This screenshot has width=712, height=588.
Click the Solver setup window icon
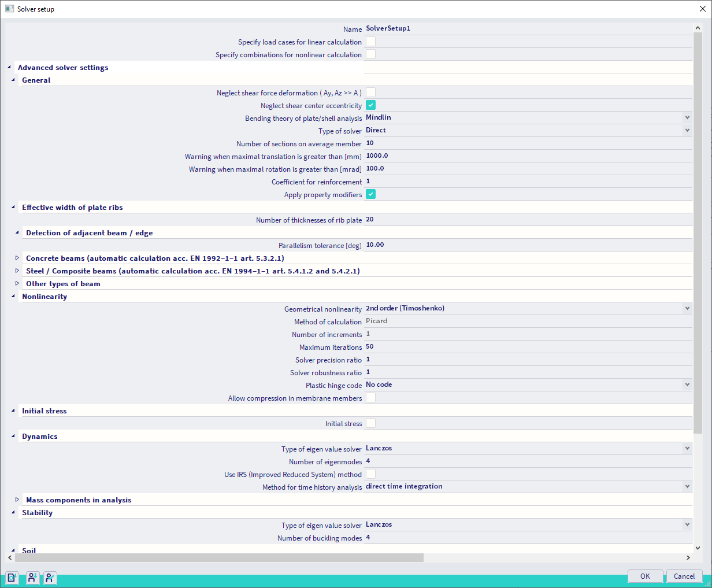(9, 9)
